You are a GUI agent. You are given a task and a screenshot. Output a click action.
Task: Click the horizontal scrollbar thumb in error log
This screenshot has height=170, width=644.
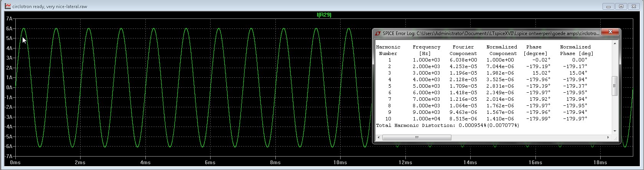417,137
